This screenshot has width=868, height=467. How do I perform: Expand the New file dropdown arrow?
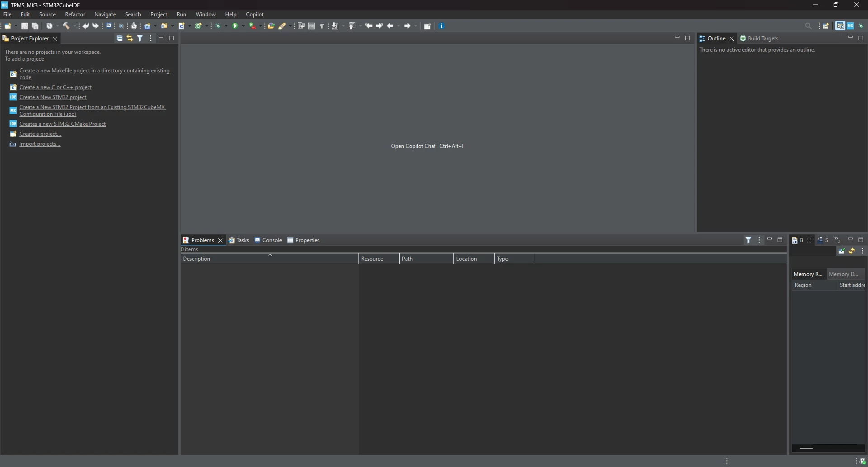point(16,26)
